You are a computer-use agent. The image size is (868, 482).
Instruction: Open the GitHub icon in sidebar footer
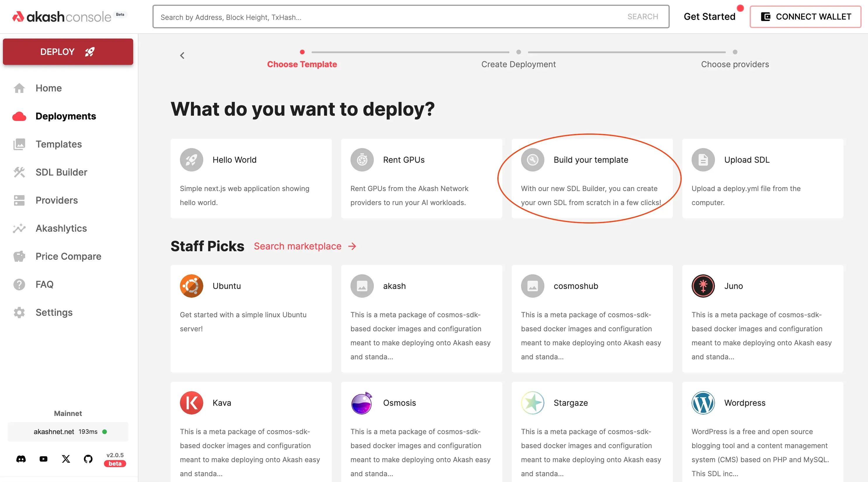[88, 459]
